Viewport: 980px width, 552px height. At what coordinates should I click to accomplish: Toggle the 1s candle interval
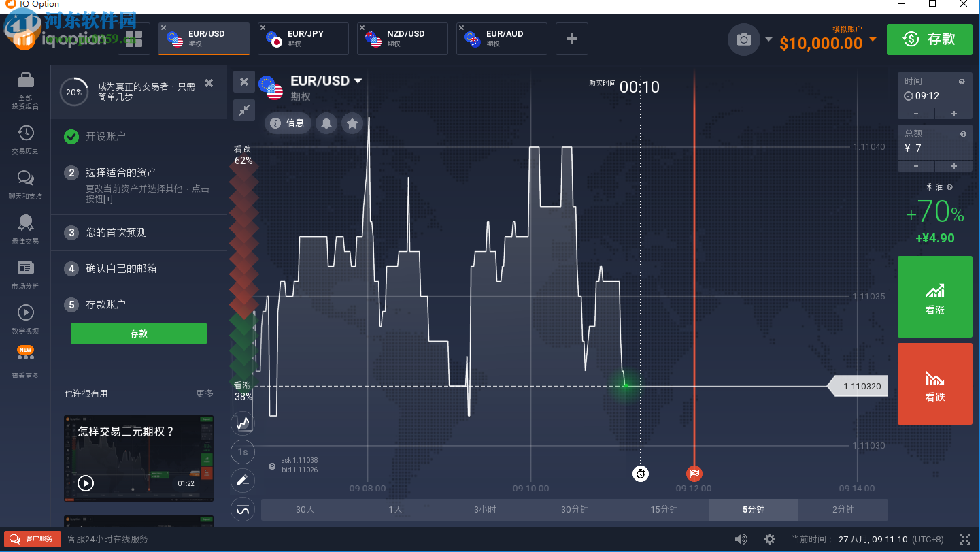pyautogui.click(x=243, y=451)
